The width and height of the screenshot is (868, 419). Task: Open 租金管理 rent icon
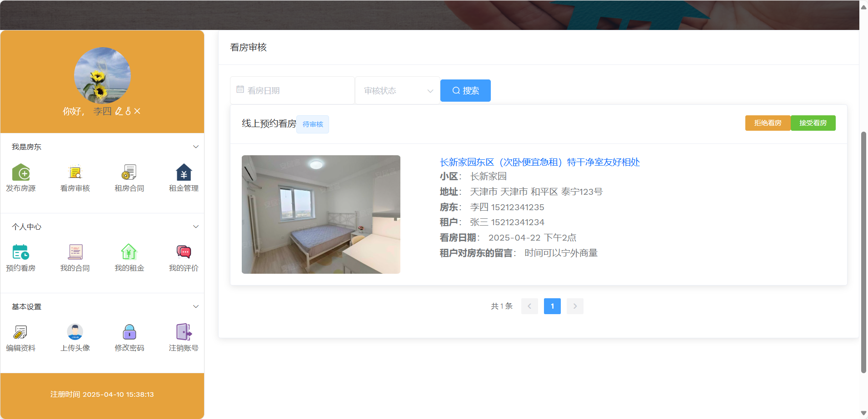coord(184,173)
